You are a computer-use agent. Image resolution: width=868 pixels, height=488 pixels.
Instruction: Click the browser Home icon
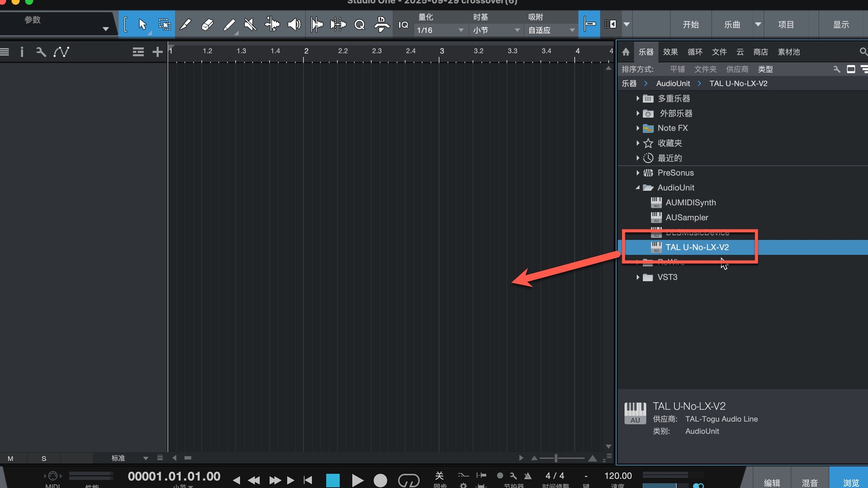click(626, 52)
